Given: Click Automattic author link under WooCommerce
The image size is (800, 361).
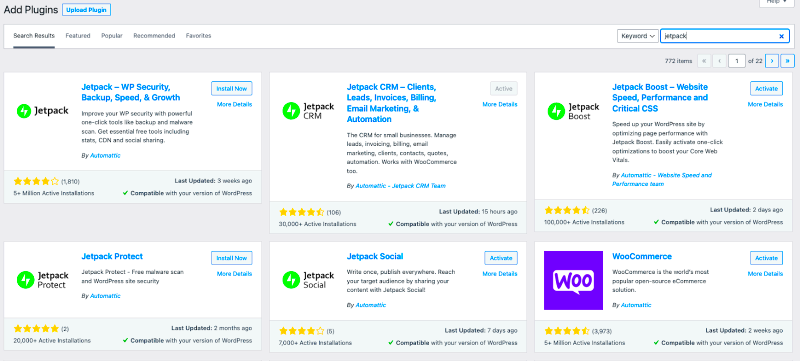Looking at the screenshot, I should (x=636, y=305).
